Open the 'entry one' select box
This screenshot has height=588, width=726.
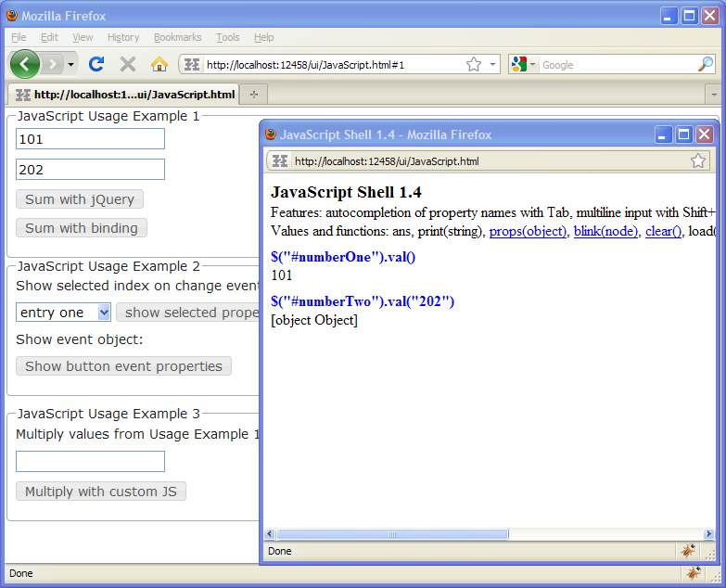(63, 313)
